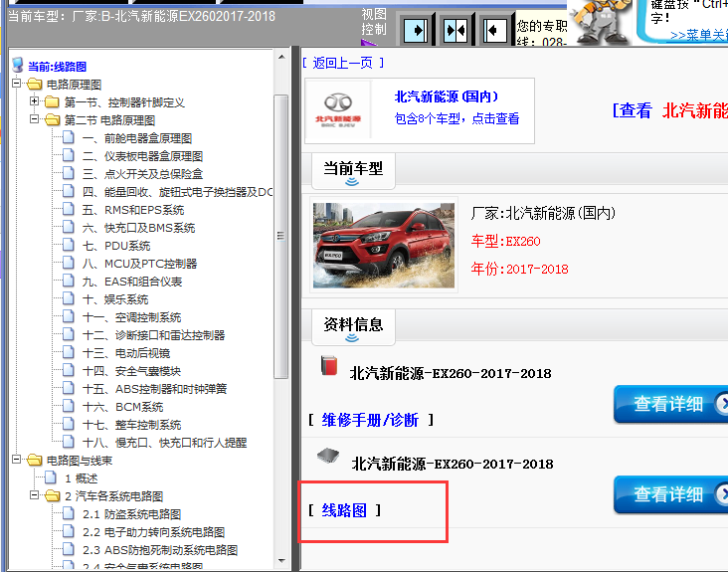The image size is (728, 572).
Task: Open 九、EAS和组合仪表 item
Action: [x=132, y=282]
